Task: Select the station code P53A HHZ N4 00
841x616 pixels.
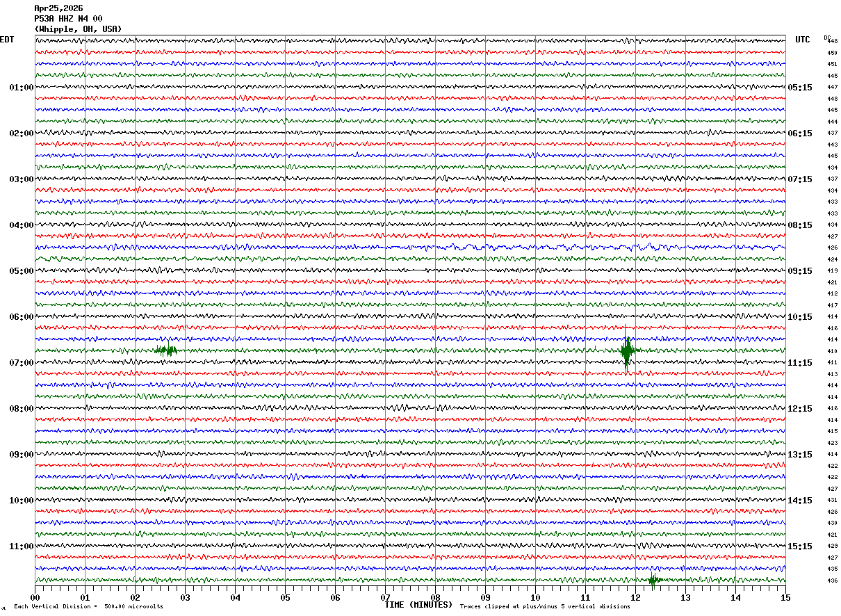Action: point(68,19)
